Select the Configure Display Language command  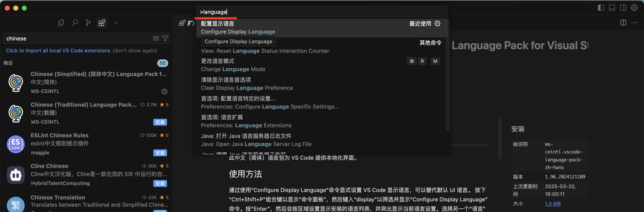238,27
